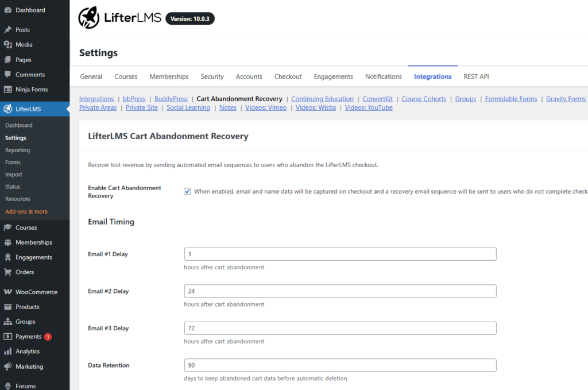Click the Posts pushpin icon
Viewport: 588px width, 390px height.
tap(7, 30)
